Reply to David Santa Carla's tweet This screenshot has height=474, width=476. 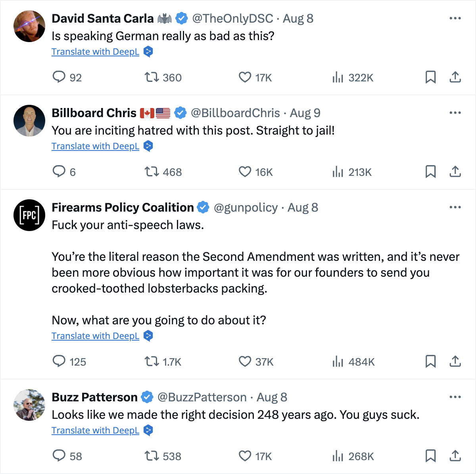(x=59, y=77)
